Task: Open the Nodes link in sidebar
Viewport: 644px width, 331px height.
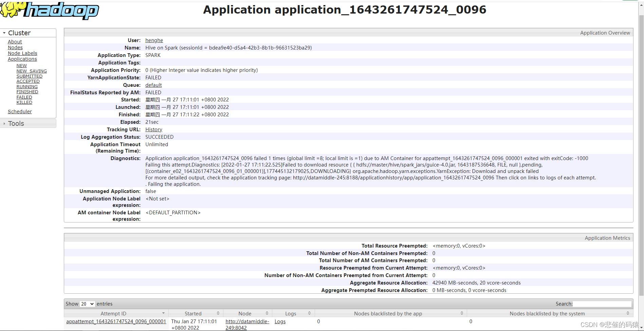Action: click(x=15, y=47)
